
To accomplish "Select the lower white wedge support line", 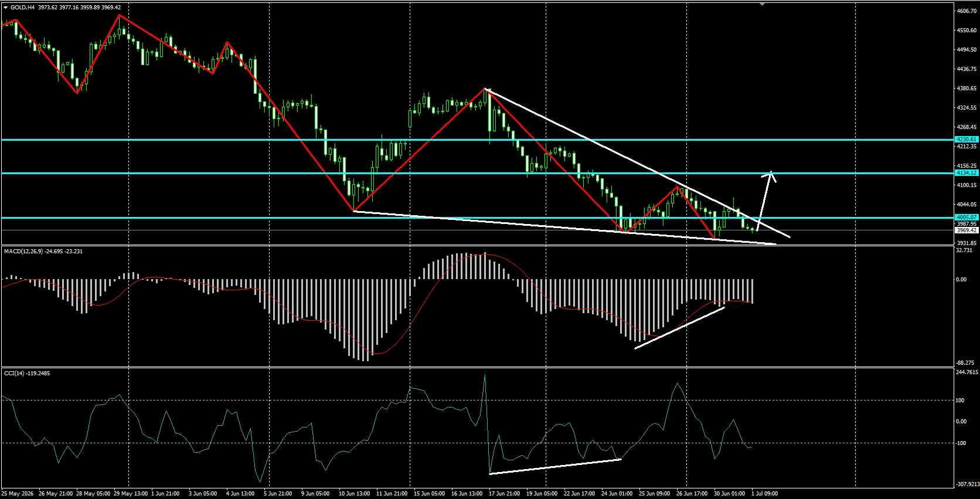I will pyautogui.click(x=565, y=227).
